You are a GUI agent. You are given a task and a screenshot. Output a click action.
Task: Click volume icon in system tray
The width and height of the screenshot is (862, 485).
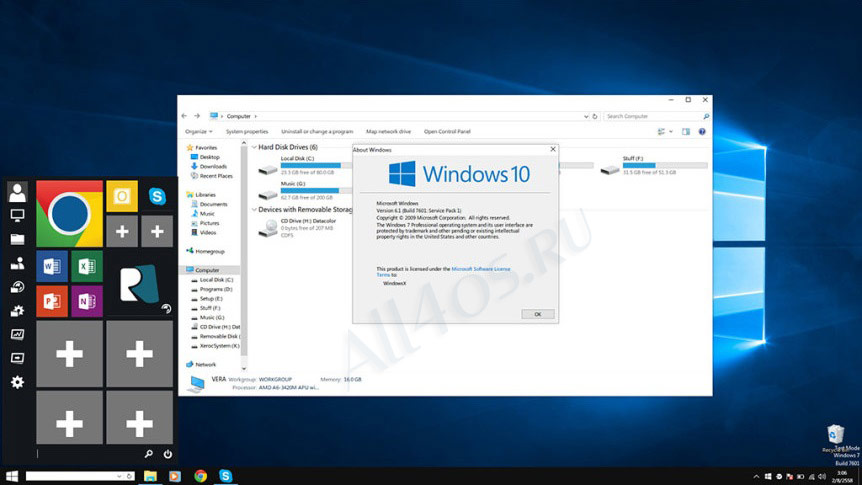822,477
